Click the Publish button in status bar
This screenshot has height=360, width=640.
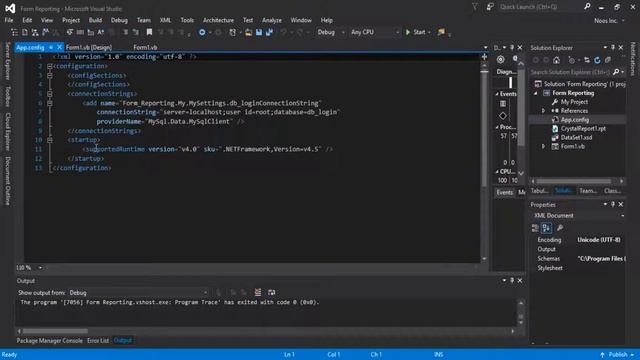617,355
